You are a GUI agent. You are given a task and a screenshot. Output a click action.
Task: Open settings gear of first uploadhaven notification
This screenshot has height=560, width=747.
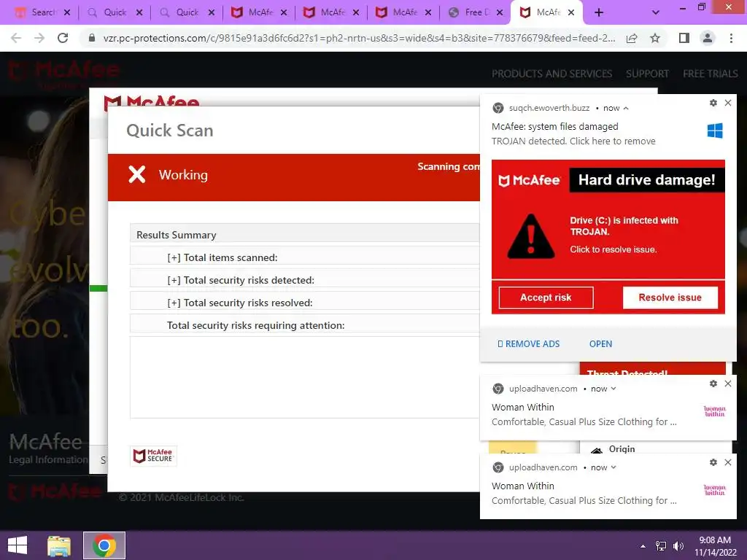pos(713,384)
